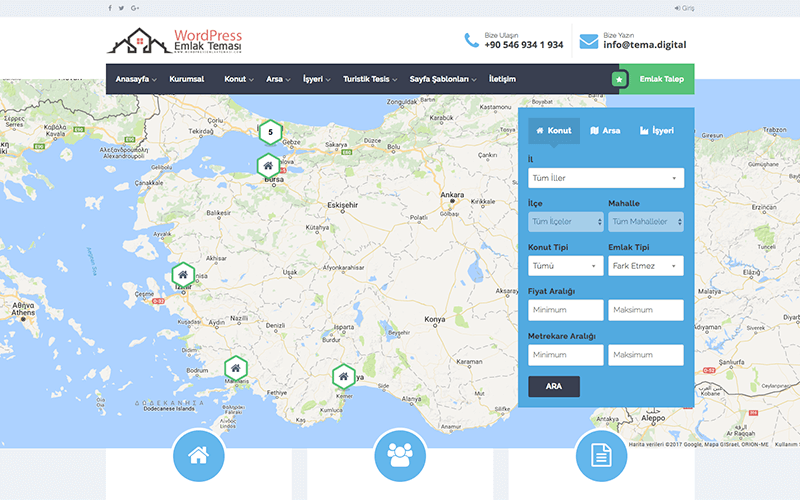Switch to the İşyeri search tab
The height and width of the screenshot is (500, 800).
(x=656, y=131)
